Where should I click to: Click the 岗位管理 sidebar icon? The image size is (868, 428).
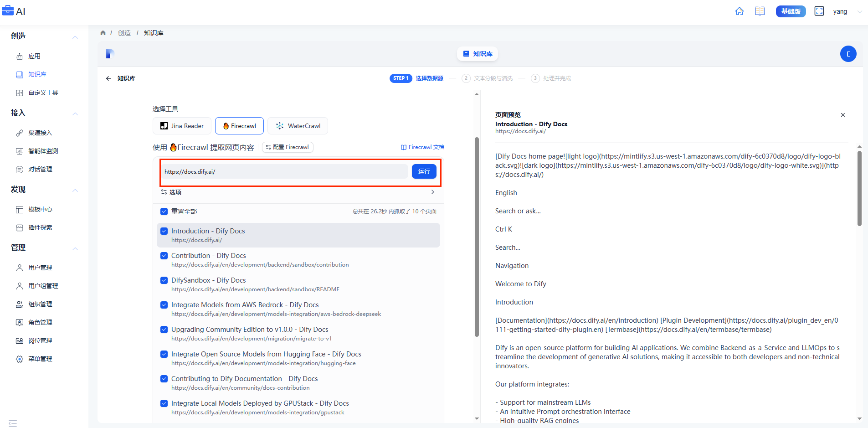tap(20, 340)
